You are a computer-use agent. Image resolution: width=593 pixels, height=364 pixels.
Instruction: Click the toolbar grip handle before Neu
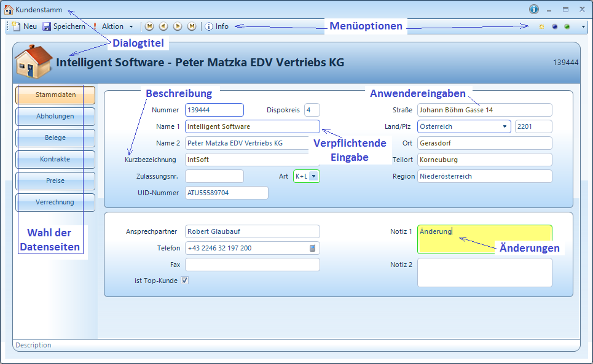[7, 26]
